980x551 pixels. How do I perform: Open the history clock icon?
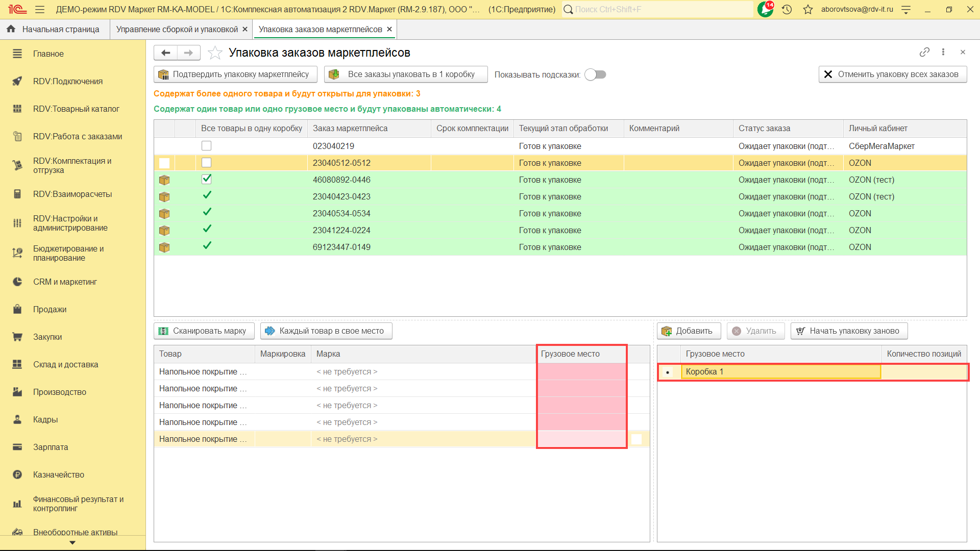click(x=787, y=9)
